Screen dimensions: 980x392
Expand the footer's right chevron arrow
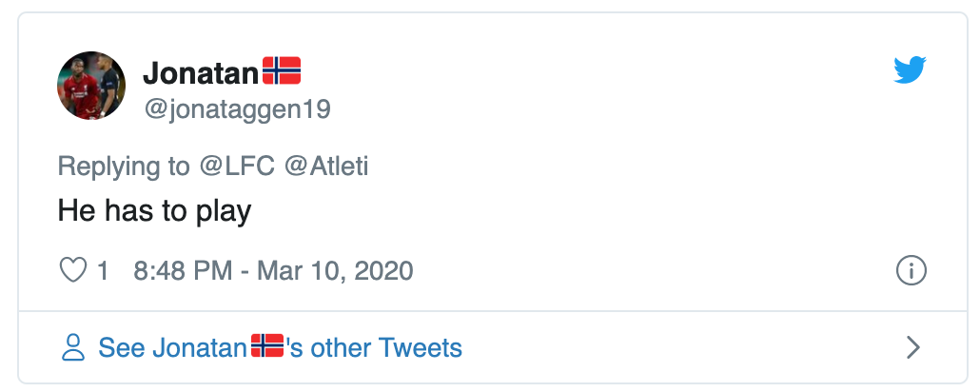tap(912, 348)
